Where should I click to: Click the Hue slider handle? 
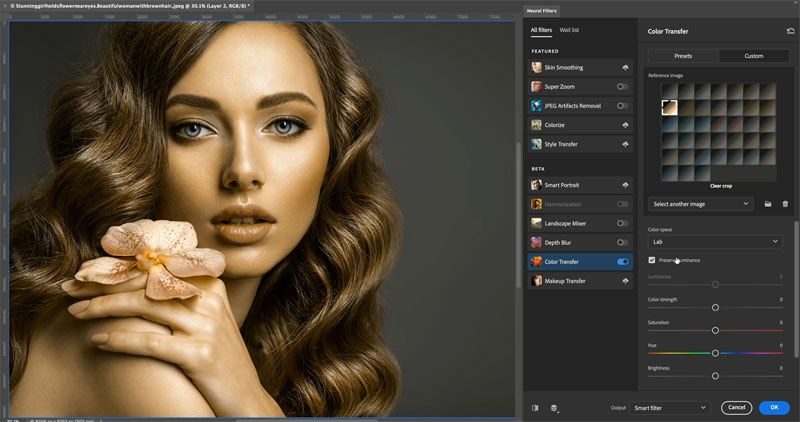pos(715,353)
